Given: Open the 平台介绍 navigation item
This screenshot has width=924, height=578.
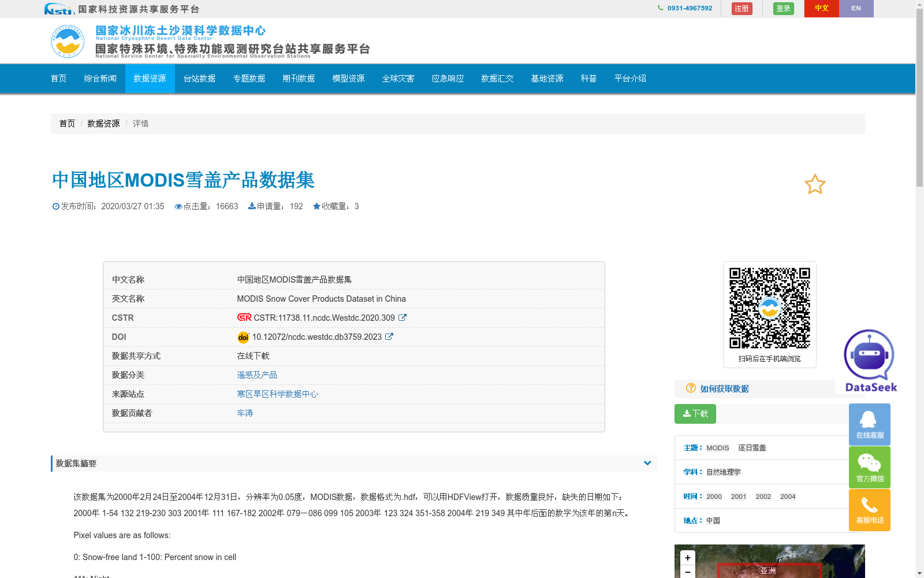Looking at the screenshot, I should click(x=630, y=79).
